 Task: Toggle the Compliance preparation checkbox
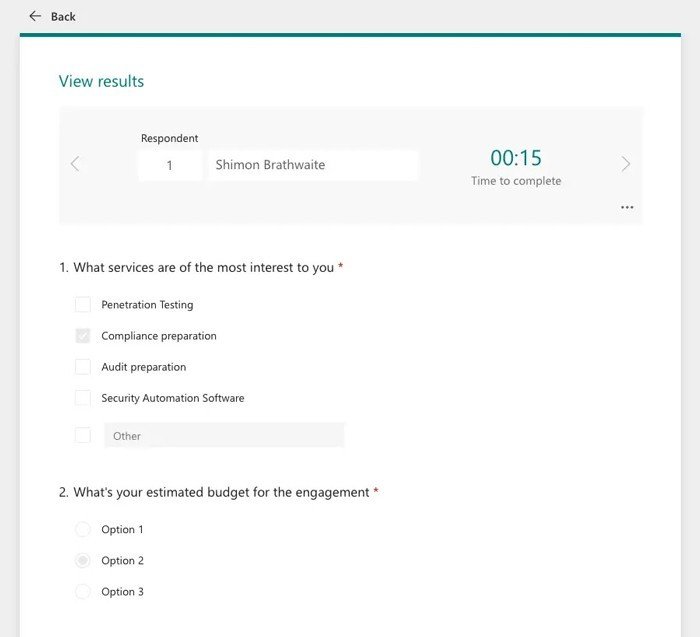click(x=83, y=336)
